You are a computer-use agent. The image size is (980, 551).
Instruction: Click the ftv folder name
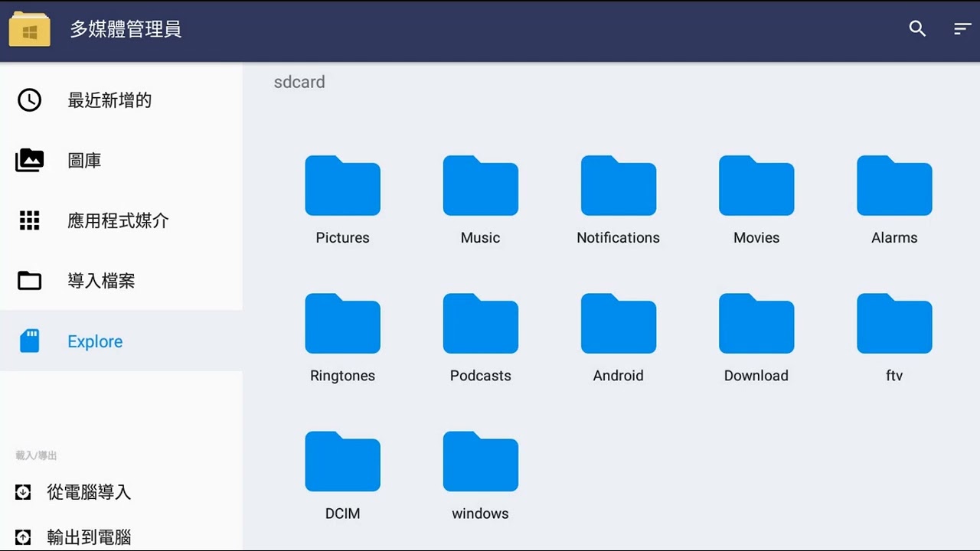click(894, 376)
